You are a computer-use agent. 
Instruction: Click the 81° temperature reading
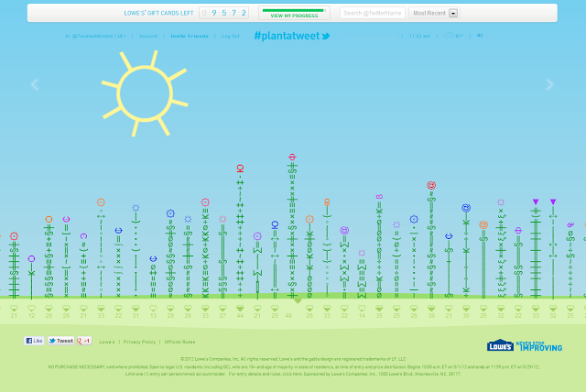point(460,36)
